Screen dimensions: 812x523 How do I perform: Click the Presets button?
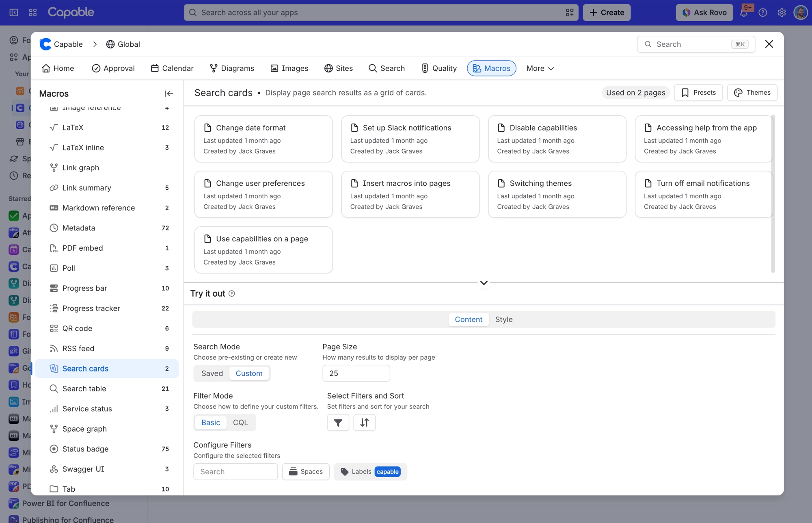[x=698, y=93]
